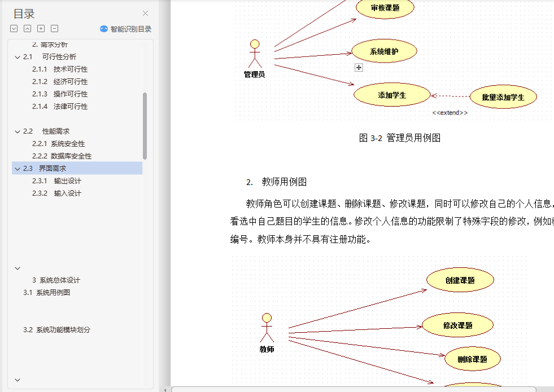The height and width of the screenshot is (392, 554).
Task: Click the caption 图 3-2 管理员用例图
Action: pos(400,138)
